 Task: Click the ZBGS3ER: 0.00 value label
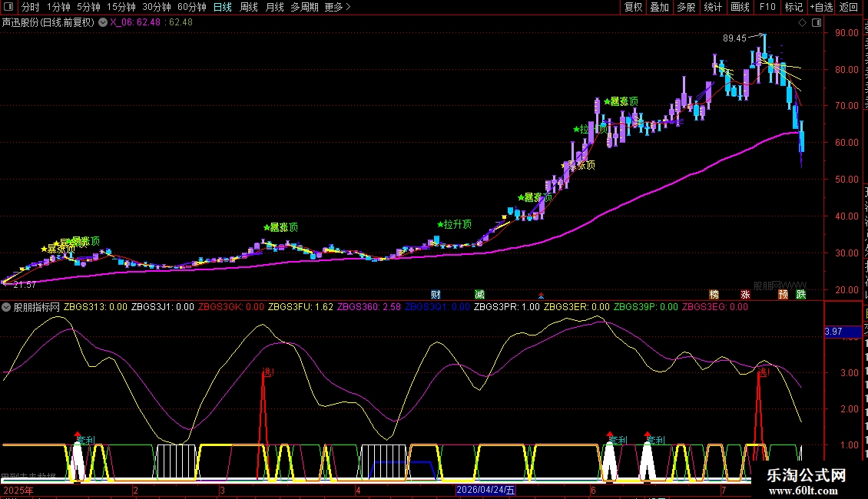tap(577, 307)
